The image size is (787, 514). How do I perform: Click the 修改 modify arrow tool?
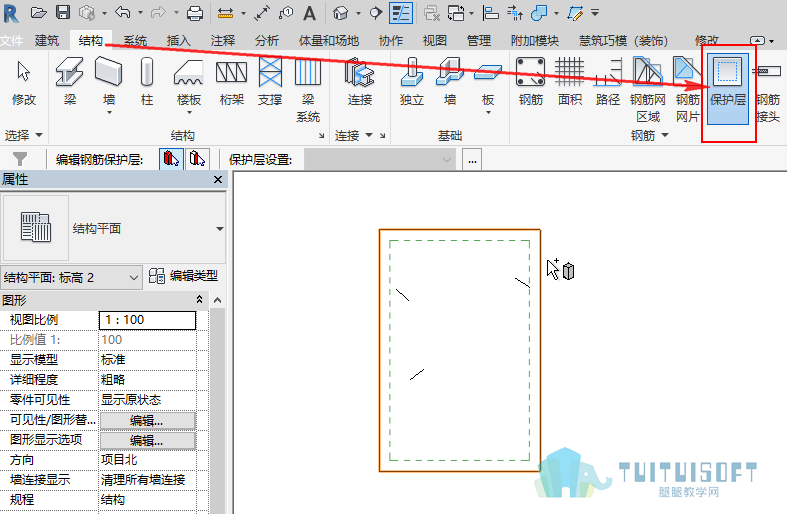24,81
